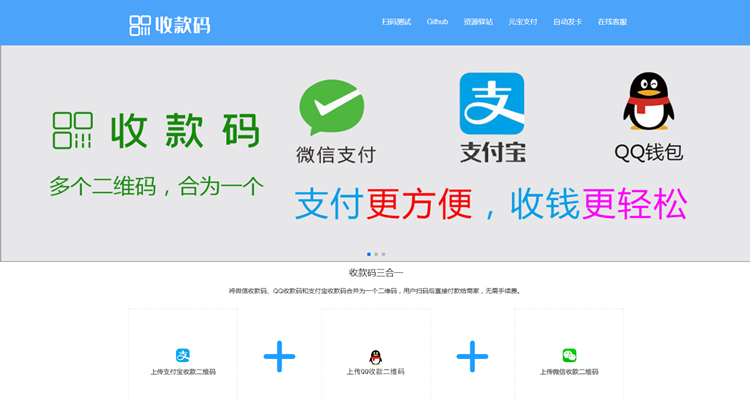Click the description line under 收款码三合一

(x=375, y=291)
